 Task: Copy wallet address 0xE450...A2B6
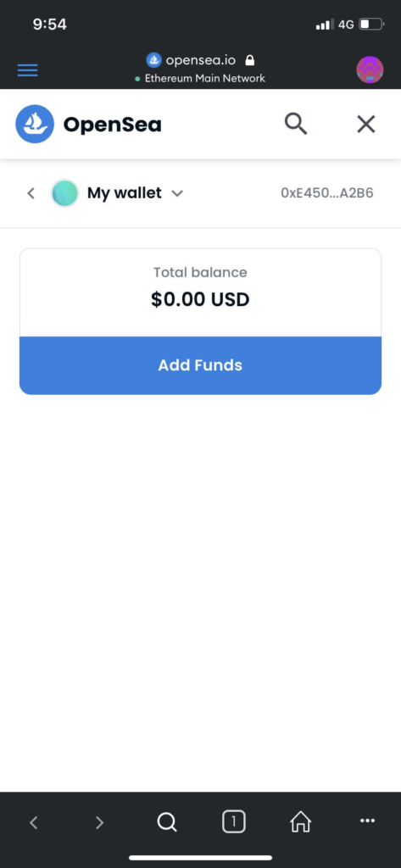(x=326, y=193)
